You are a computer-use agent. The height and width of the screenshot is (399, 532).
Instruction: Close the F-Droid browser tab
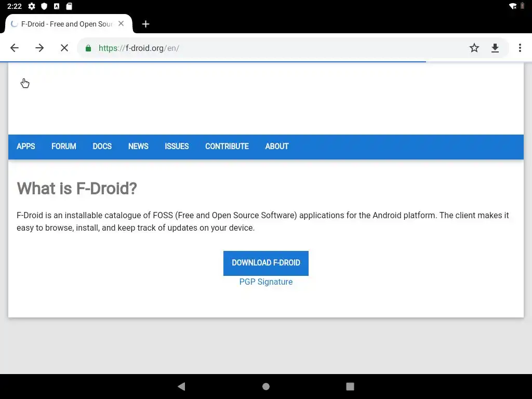point(121,24)
